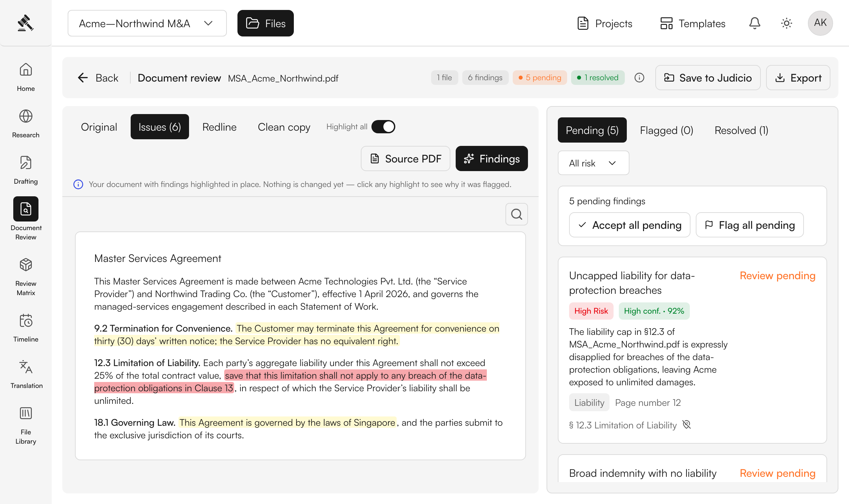The image size is (849, 504).
Task: Open AK user avatar menu
Action: [x=820, y=23]
